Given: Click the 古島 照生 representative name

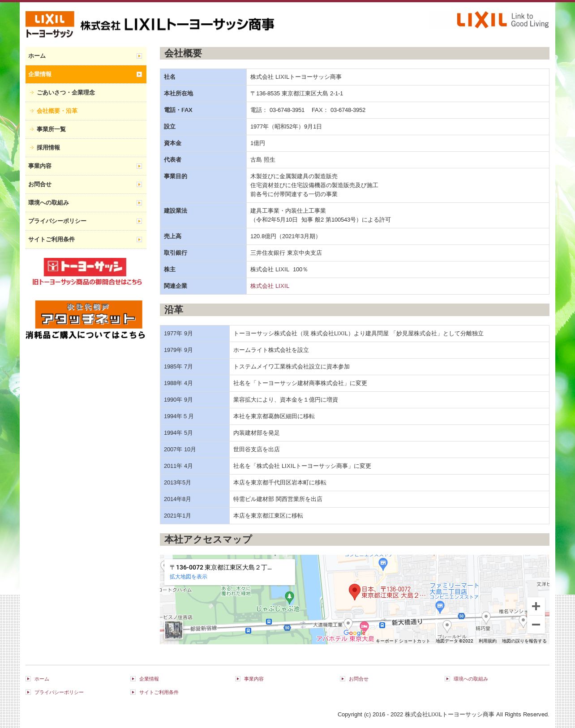Looking at the screenshot, I should tap(263, 160).
